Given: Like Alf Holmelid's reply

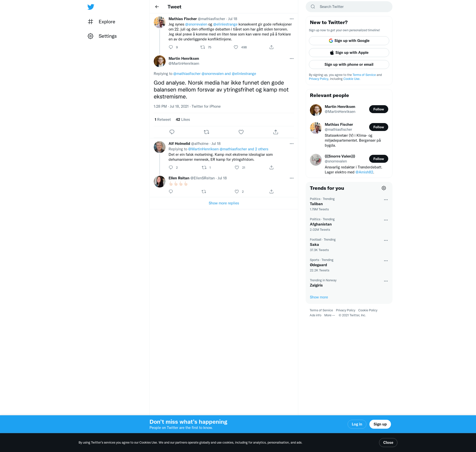Looking at the screenshot, I should pos(237,167).
